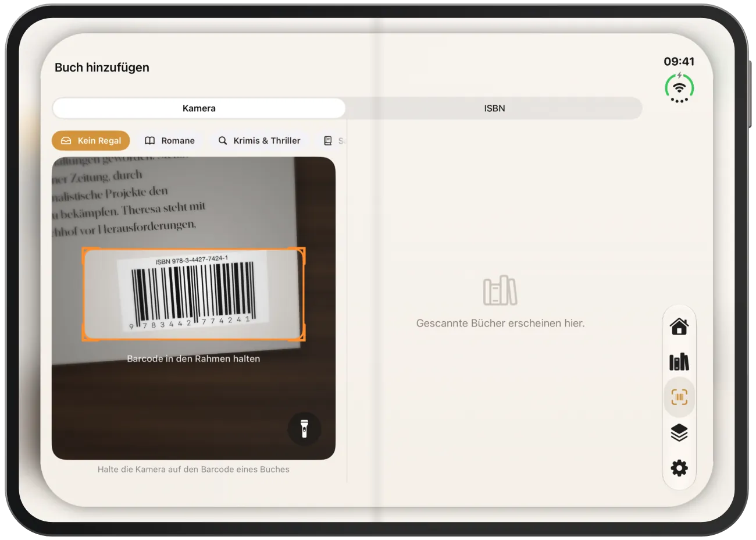The height and width of the screenshot is (540, 756).
Task: Select the Romane shelf chip
Action: point(170,141)
